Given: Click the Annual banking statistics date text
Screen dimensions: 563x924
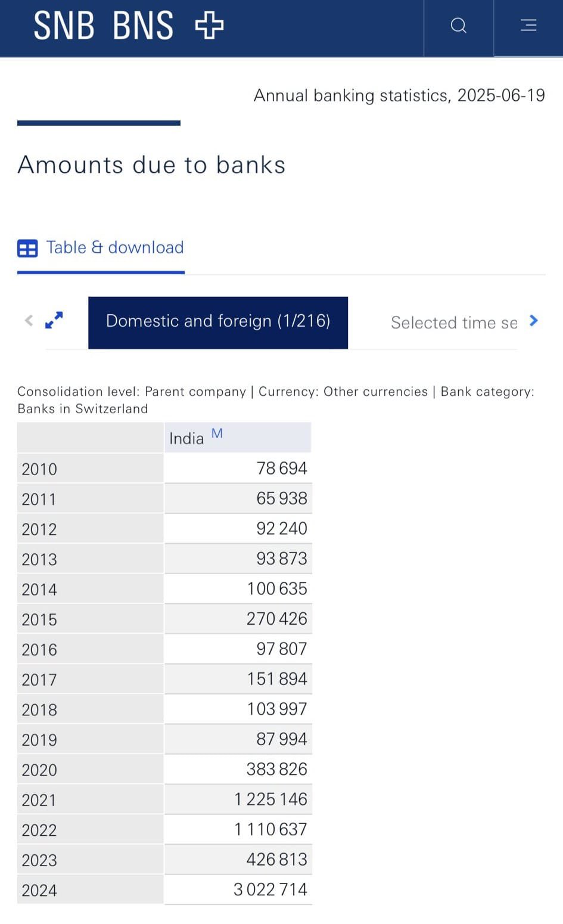Looking at the screenshot, I should click(x=399, y=95).
